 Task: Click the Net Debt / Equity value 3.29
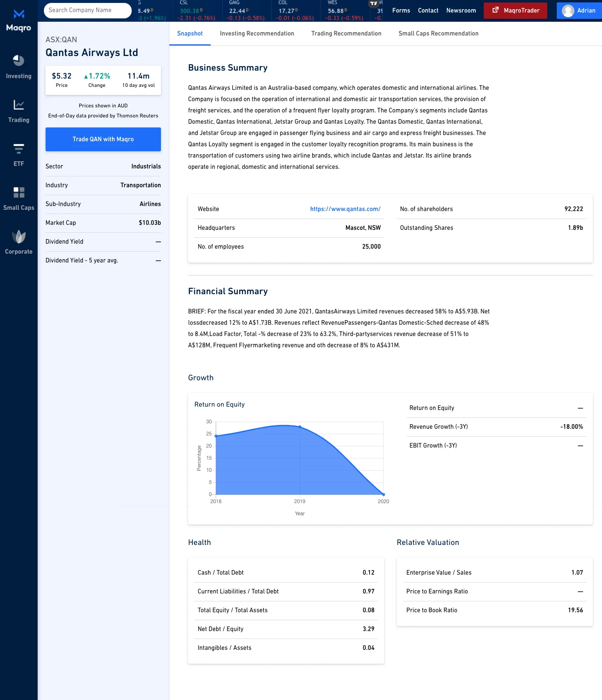(368, 629)
